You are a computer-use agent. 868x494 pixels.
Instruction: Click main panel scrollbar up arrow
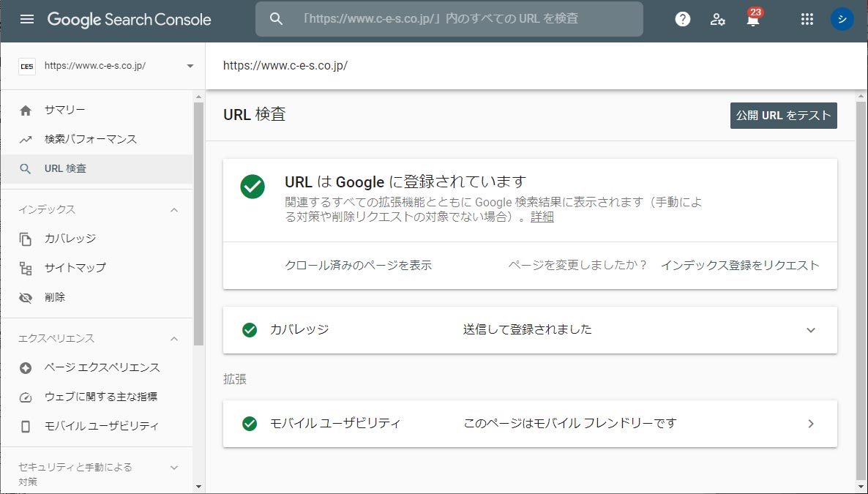point(861,97)
